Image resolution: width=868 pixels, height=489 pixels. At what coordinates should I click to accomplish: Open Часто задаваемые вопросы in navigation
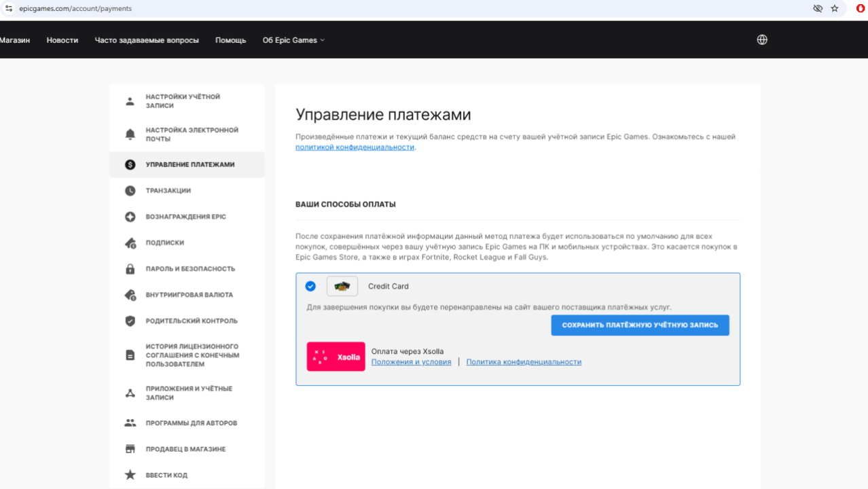147,40
